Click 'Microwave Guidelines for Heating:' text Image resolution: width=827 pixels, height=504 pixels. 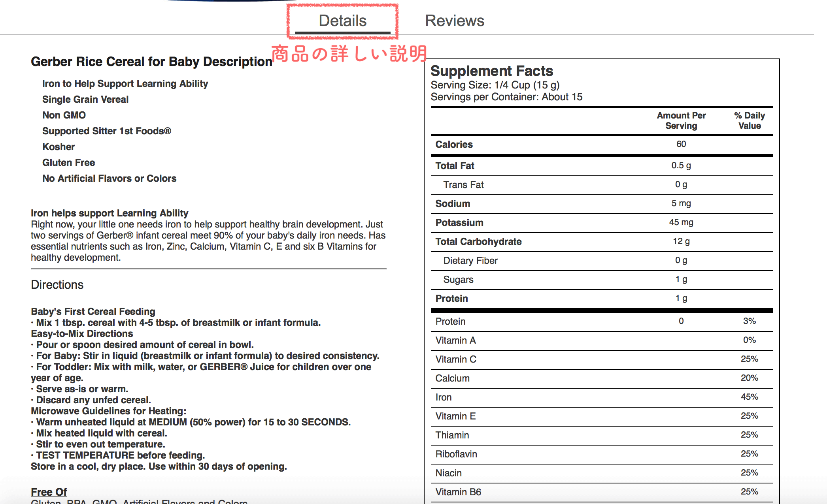point(109,411)
